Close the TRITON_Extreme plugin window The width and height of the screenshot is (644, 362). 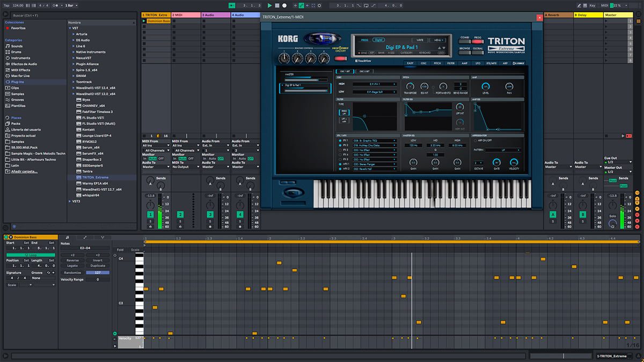pyautogui.click(x=539, y=17)
